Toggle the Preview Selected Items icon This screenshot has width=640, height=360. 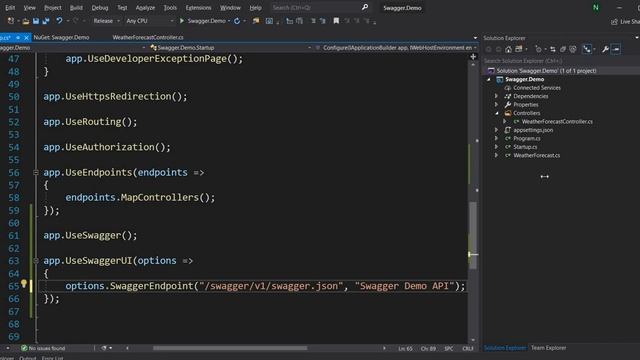coord(616,49)
